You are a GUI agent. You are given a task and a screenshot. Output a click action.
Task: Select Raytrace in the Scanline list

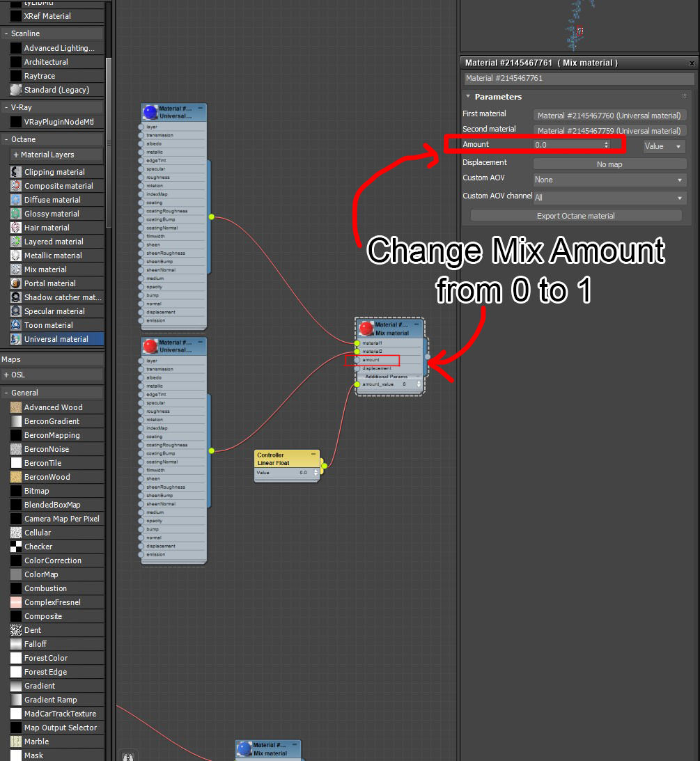[40, 76]
